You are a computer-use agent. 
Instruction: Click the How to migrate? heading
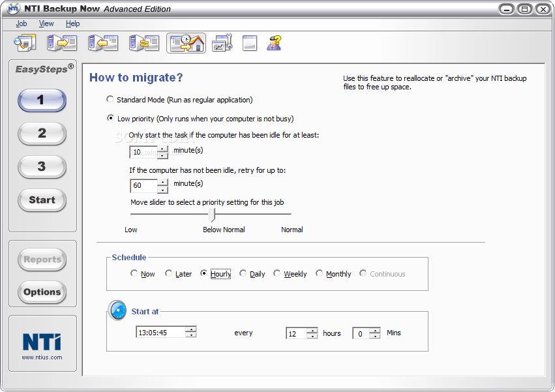point(136,78)
